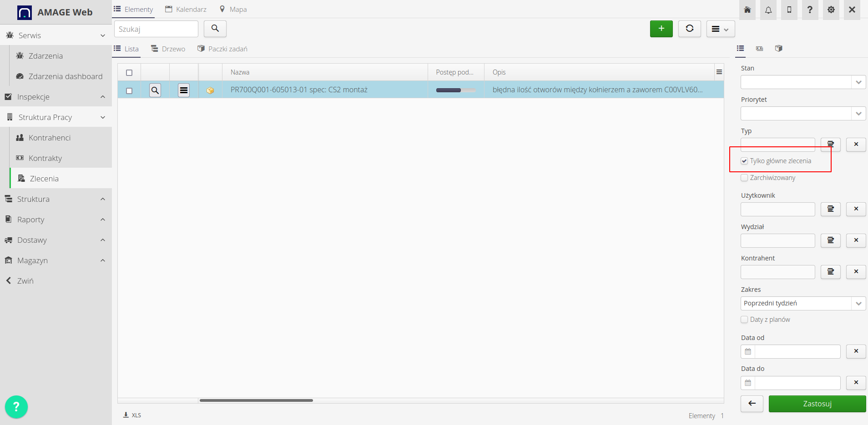The width and height of the screenshot is (868, 425).
Task: Open settings gear in top bar
Action: pyautogui.click(x=831, y=10)
